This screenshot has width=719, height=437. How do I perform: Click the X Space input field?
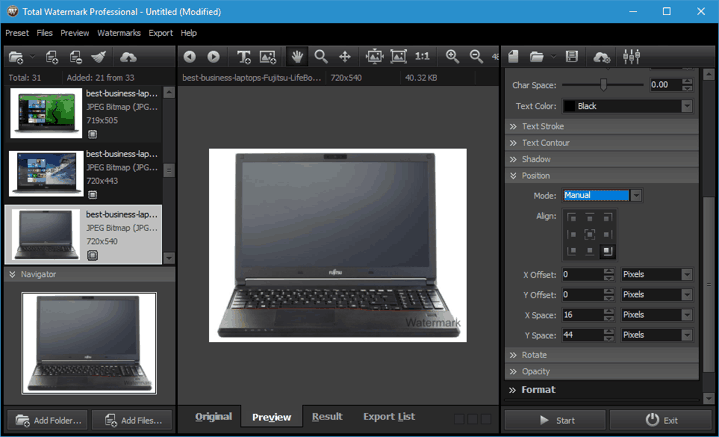(583, 315)
